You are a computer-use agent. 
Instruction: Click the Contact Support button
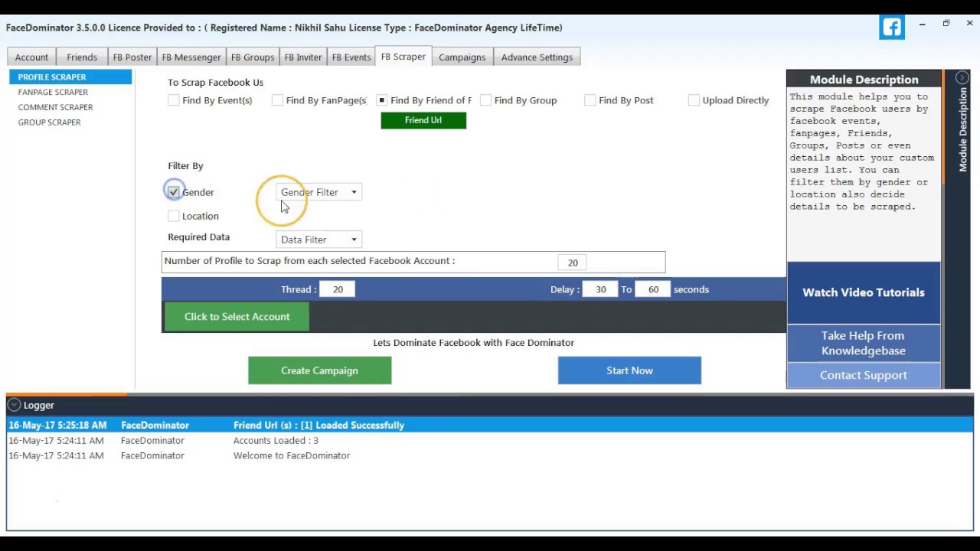coord(864,376)
